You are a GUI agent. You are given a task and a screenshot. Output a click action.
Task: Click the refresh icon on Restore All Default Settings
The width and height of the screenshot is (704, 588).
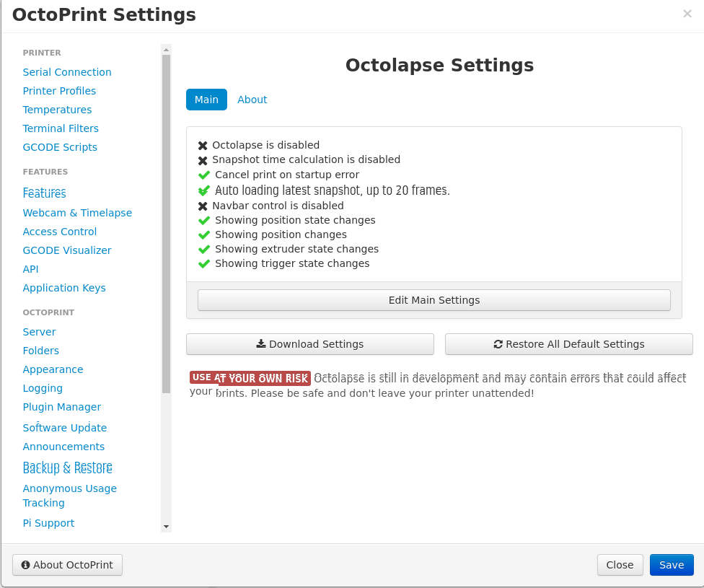coord(498,344)
